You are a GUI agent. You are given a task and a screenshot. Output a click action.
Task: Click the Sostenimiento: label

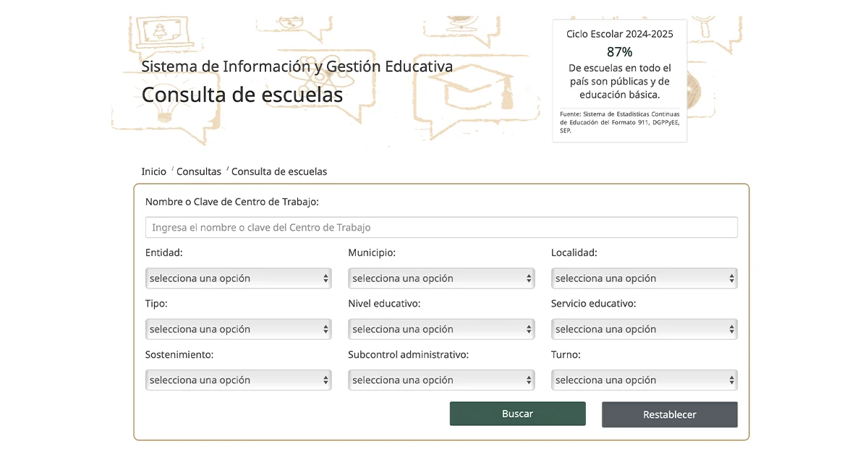179,355
